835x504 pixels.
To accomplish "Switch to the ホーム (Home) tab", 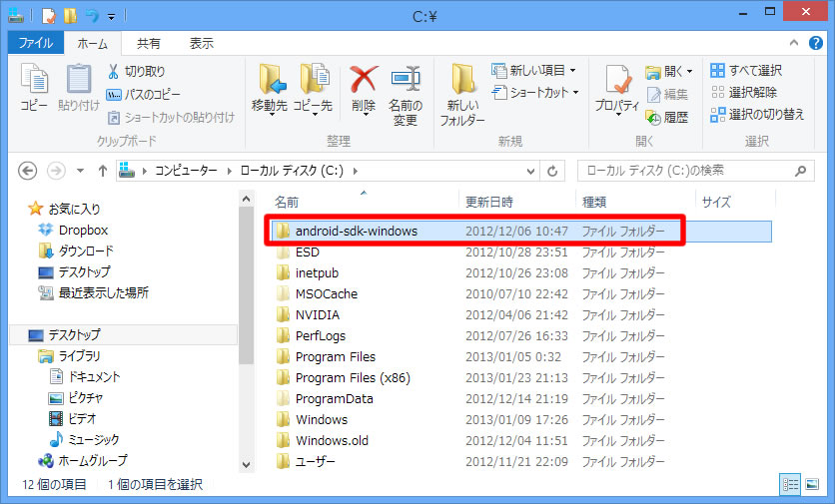I will 93,43.
